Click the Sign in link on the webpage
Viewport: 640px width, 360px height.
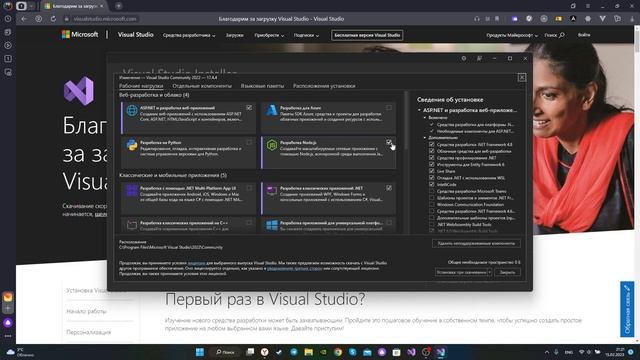point(584,35)
